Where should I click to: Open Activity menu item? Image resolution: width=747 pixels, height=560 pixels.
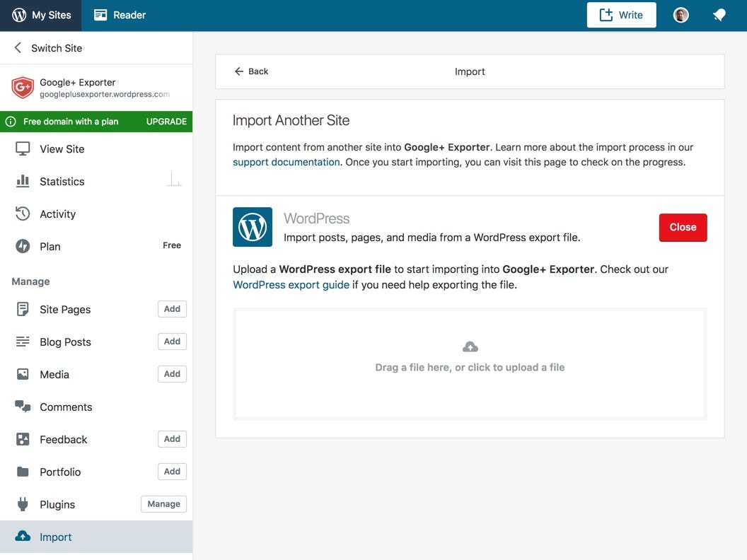click(96, 214)
